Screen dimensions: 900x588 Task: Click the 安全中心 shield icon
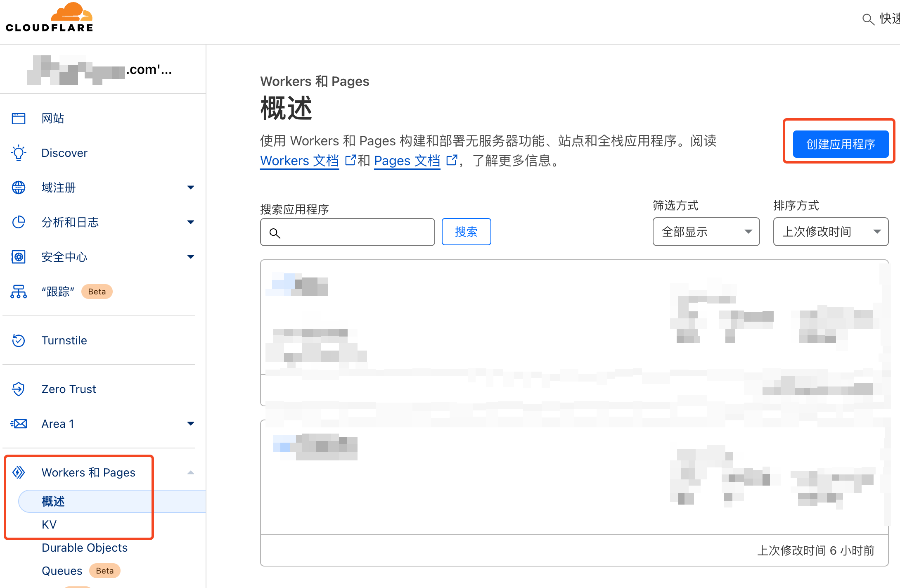(18, 257)
